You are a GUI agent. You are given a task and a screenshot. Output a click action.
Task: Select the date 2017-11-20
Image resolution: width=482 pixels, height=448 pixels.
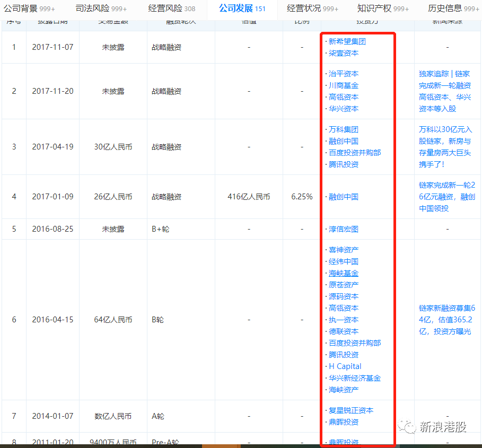point(52,91)
